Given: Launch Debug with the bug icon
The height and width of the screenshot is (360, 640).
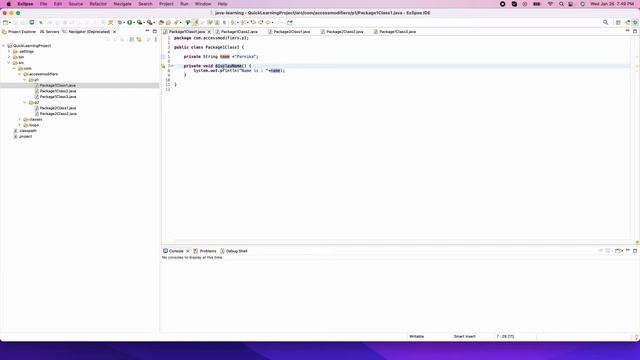Looking at the screenshot, I should [120, 22].
